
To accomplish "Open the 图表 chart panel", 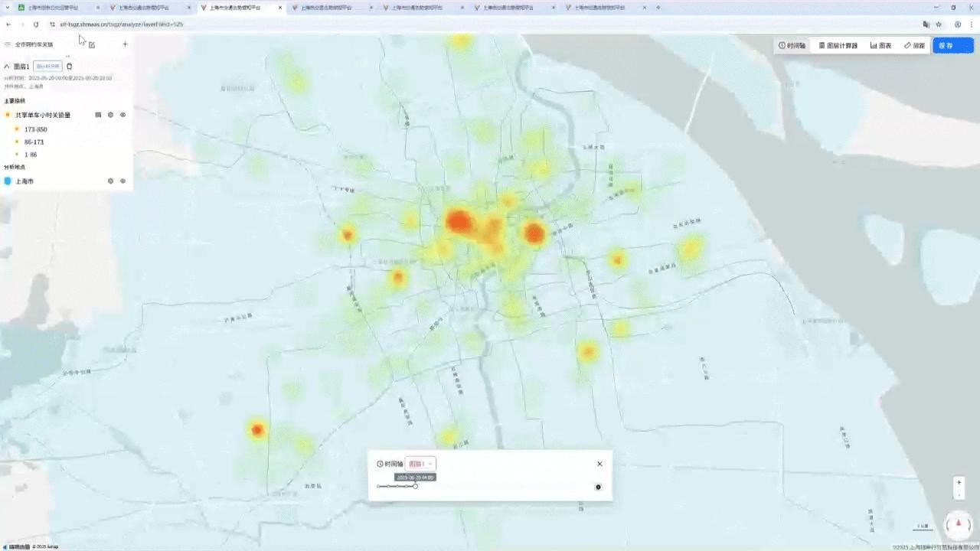I will pos(880,46).
